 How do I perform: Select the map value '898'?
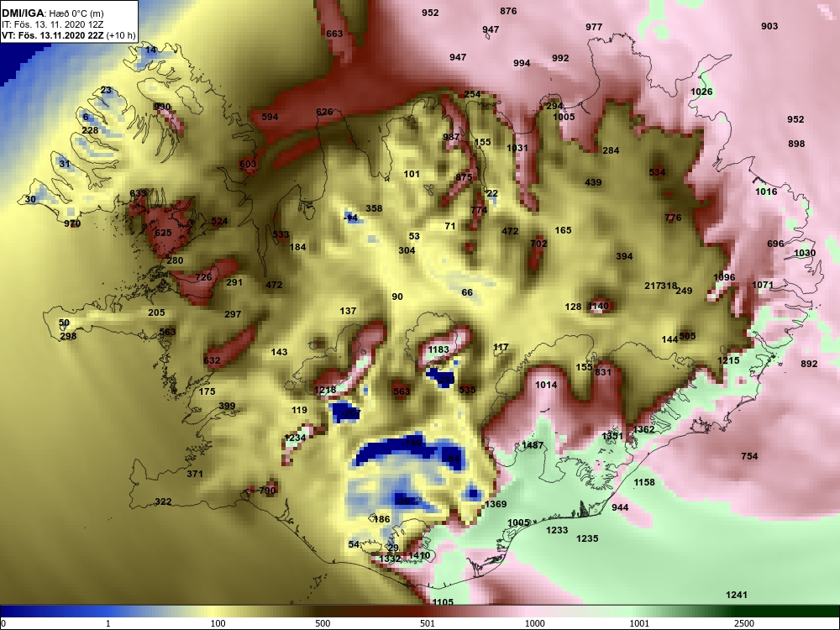point(796,144)
